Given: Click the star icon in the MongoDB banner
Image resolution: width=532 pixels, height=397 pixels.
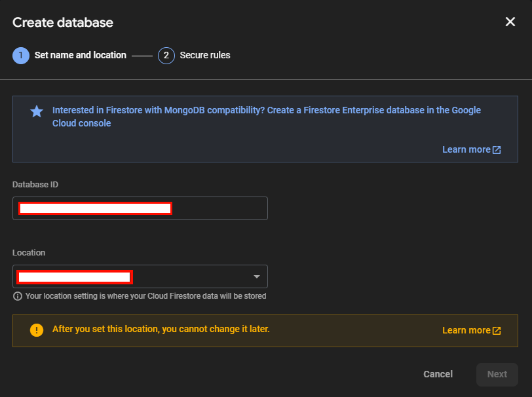Looking at the screenshot, I should (36, 111).
